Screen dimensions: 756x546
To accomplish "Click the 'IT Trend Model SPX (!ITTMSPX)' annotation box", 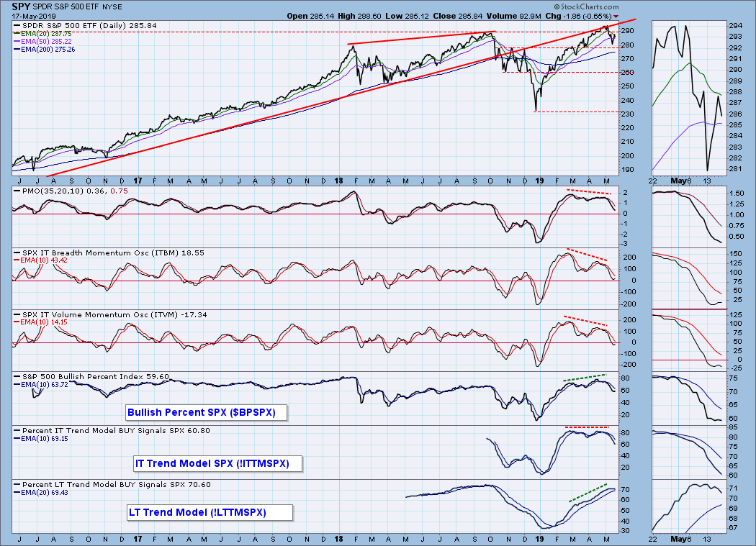I will (x=217, y=463).
